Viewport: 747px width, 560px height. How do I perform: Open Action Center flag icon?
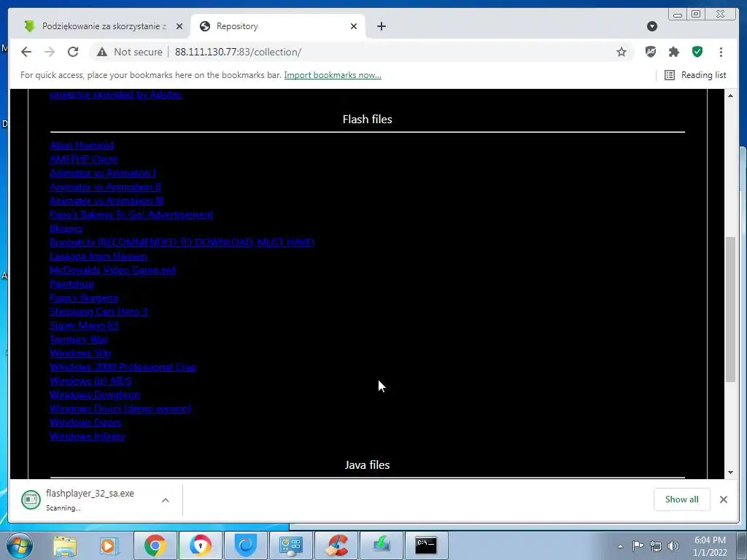[638, 545]
